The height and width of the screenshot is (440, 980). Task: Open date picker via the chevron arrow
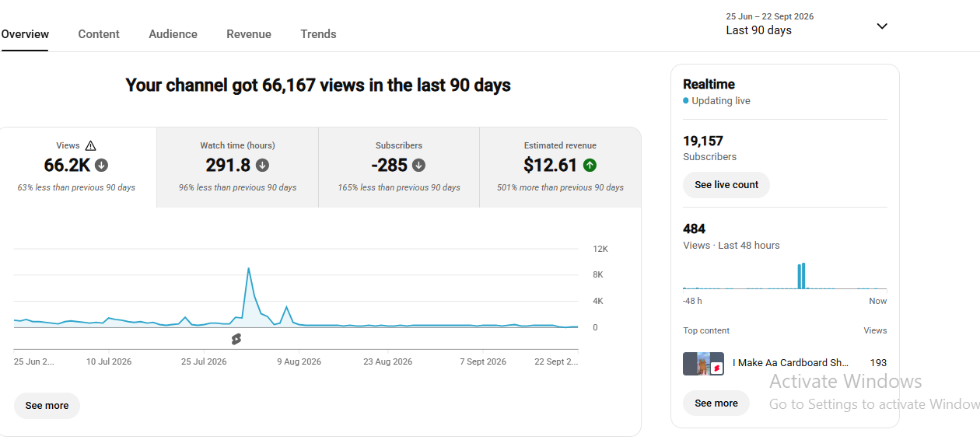(x=882, y=26)
